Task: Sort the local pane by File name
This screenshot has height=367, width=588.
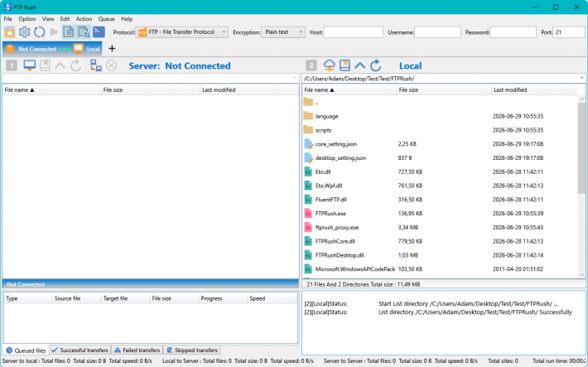Action: [349, 90]
